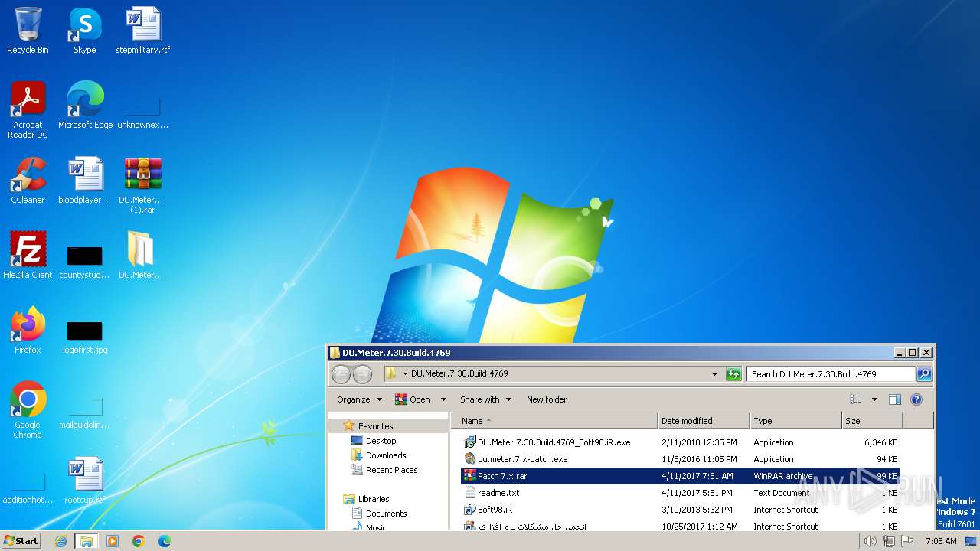980x551 pixels.
Task: Click Explorer back navigation button
Action: coord(341,374)
